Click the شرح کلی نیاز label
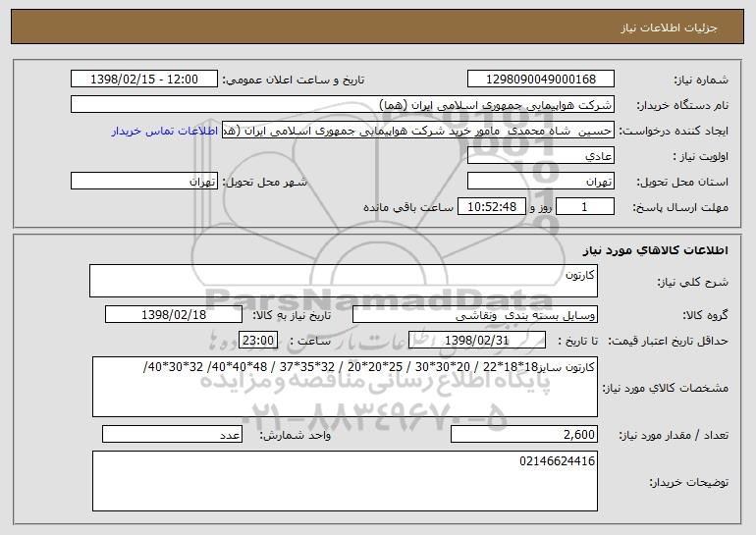 pos(693,282)
